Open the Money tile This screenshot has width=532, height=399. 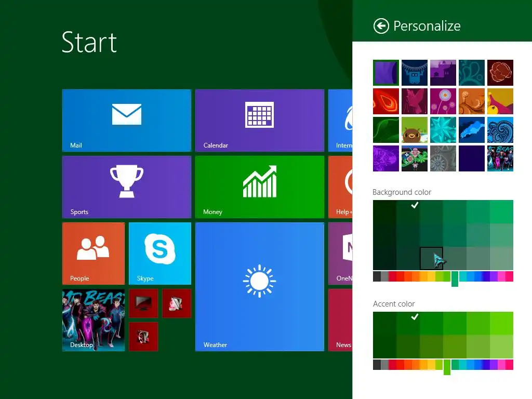pyautogui.click(x=260, y=187)
